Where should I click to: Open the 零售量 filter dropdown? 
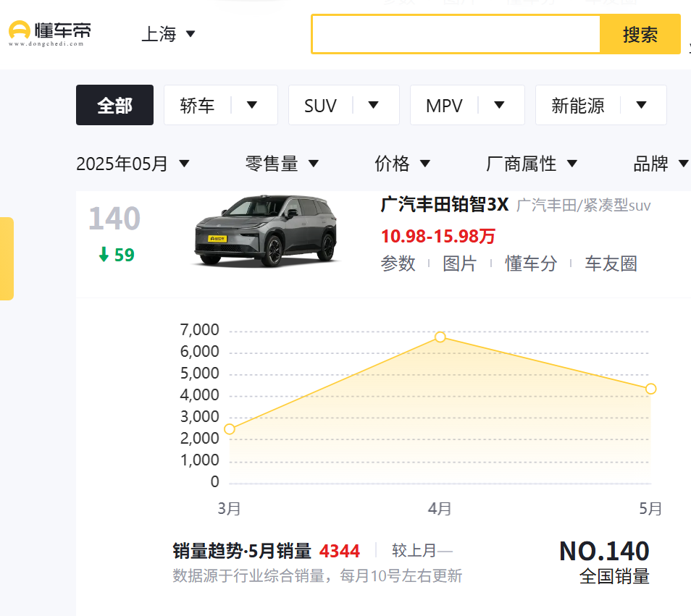click(x=282, y=164)
